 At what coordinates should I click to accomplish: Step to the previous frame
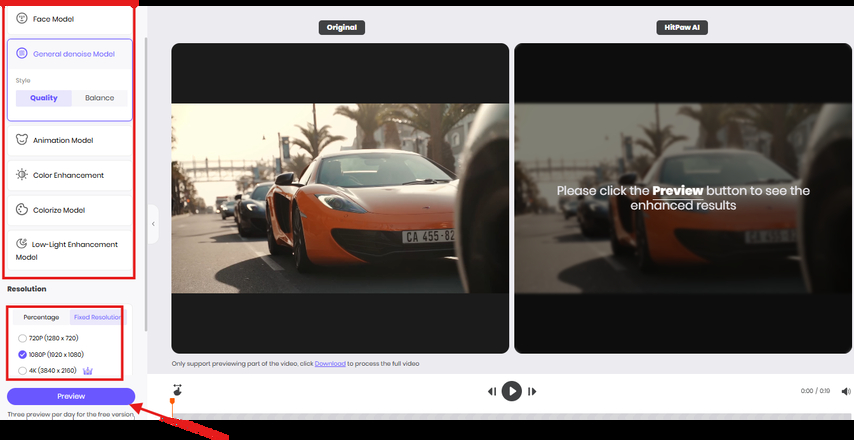(x=492, y=391)
